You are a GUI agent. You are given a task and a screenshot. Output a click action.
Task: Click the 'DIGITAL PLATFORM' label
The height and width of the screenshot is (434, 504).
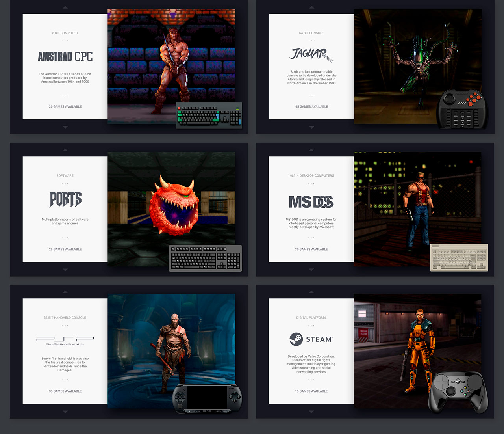pyautogui.click(x=311, y=318)
